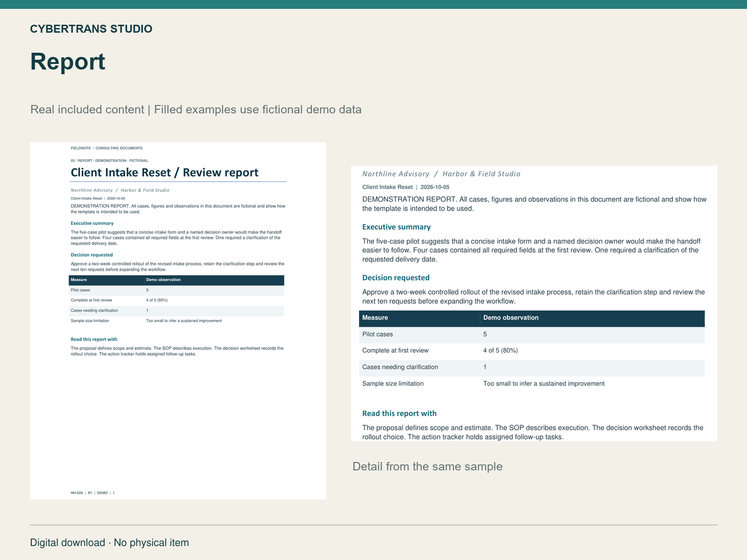Click the "Demo observation" column header in the enlarged table
This screenshot has height=560, width=747.
[x=511, y=318]
